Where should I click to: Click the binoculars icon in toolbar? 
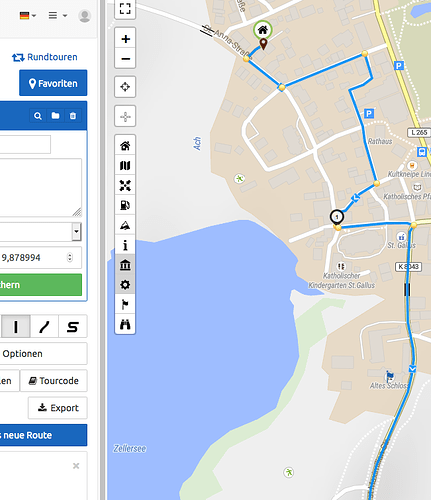click(x=125, y=324)
